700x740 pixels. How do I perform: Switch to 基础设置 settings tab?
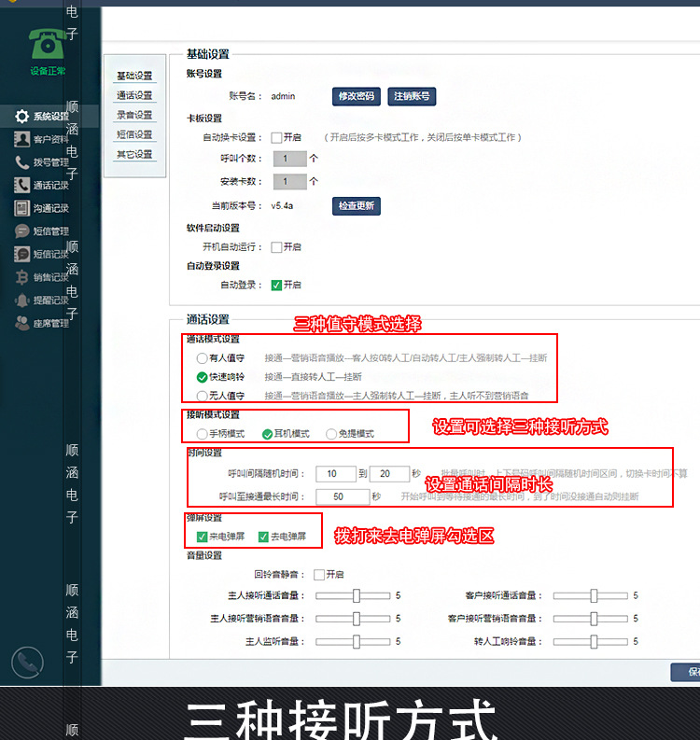(134, 76)
